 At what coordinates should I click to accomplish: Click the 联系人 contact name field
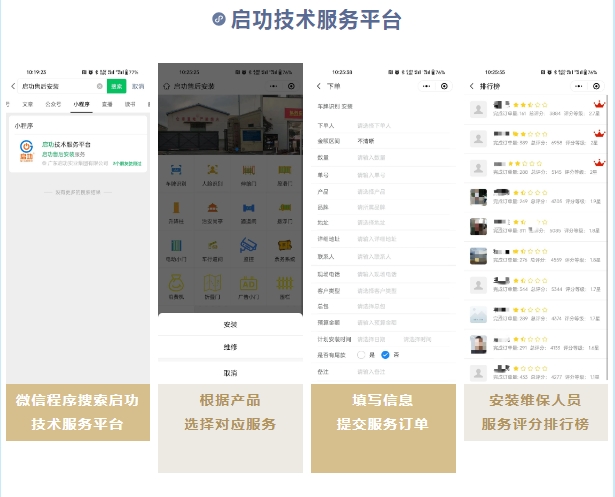click(x=383, y=256)
